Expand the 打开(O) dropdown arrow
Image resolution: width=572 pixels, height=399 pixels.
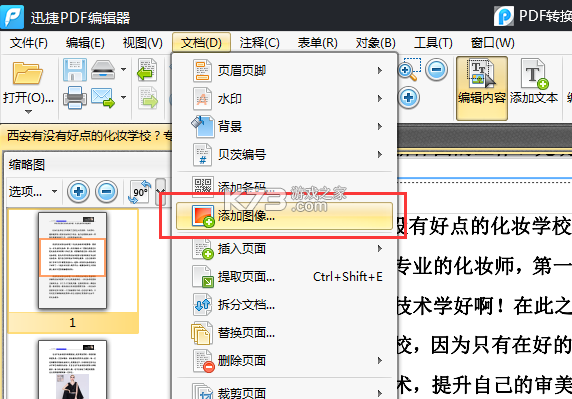(x=28, y=112)
